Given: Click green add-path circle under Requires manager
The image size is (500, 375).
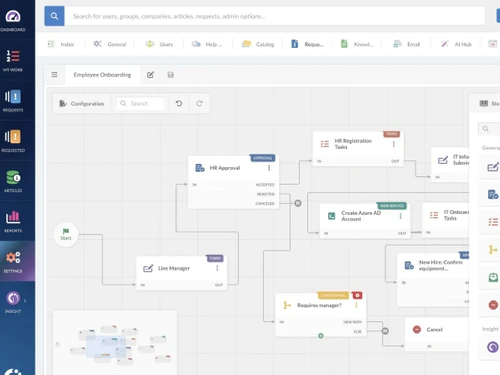Looking at the screenshot, I should 321,336.
